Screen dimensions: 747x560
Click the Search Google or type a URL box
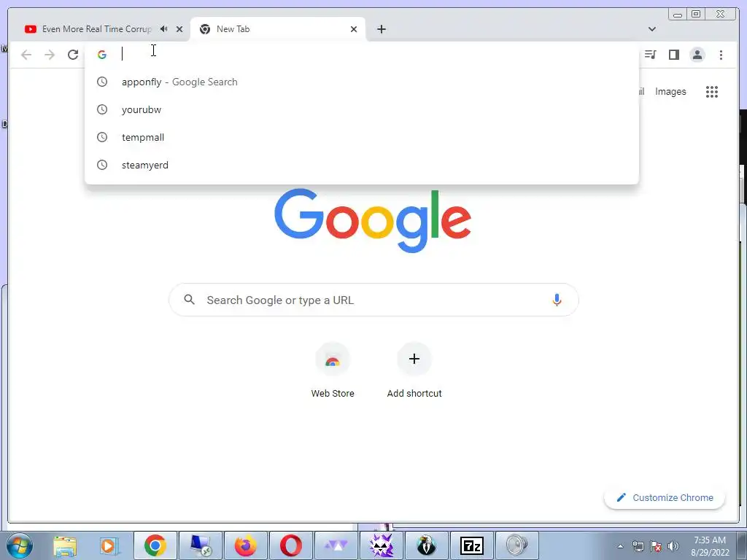(x=373, y=300)
